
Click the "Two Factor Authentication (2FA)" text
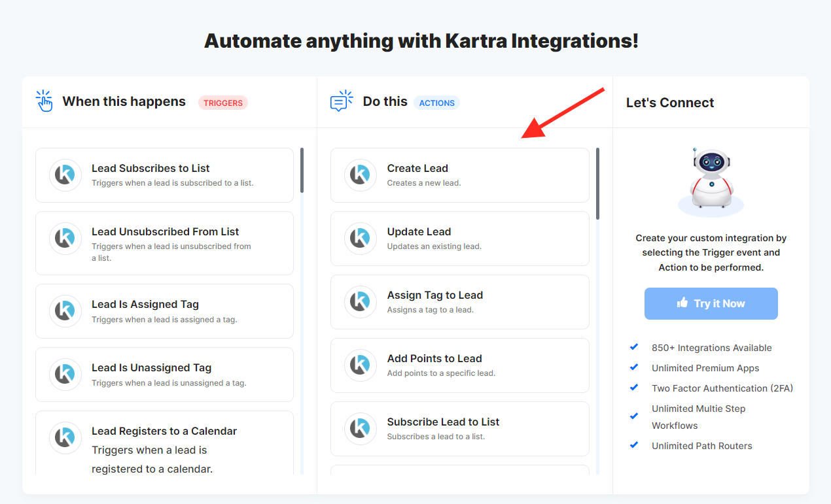pyautogui.click(x=722, y=388)
